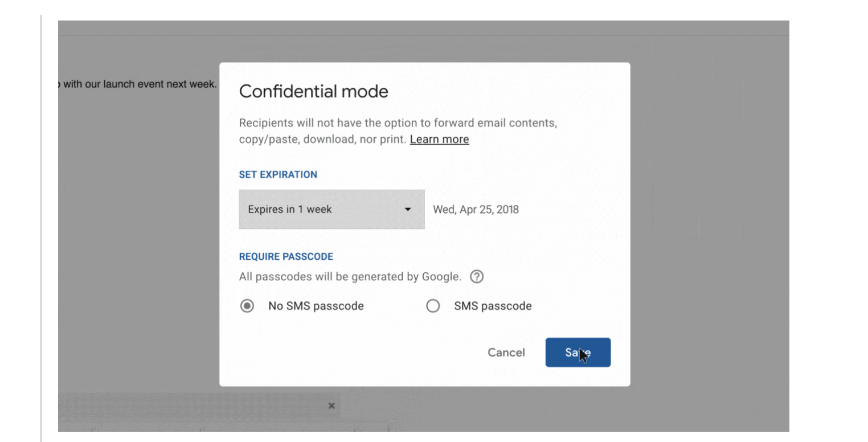The height and width of the screenshot is (442, 868).
Task: Click the "No SMS passcode" label text
Action: pos(316,306)
